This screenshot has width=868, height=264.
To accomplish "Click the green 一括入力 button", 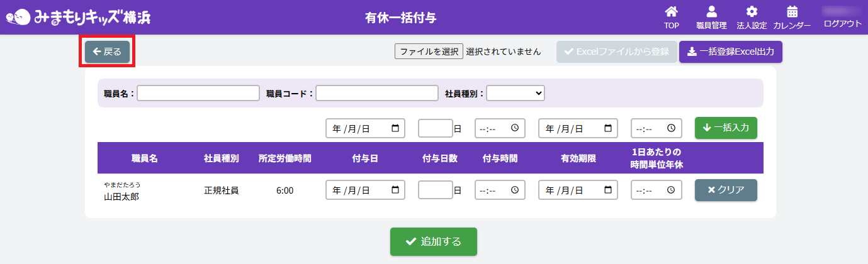I will point(726,128).
